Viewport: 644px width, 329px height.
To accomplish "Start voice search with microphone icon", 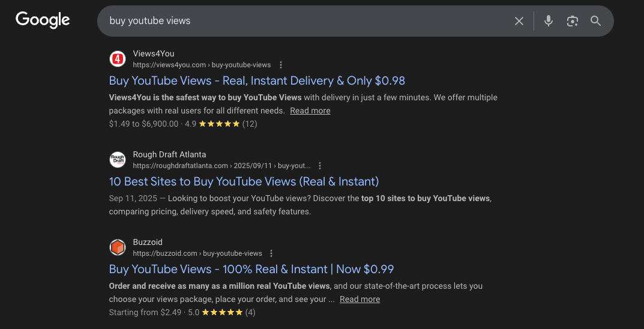I will tap(549, 21).
